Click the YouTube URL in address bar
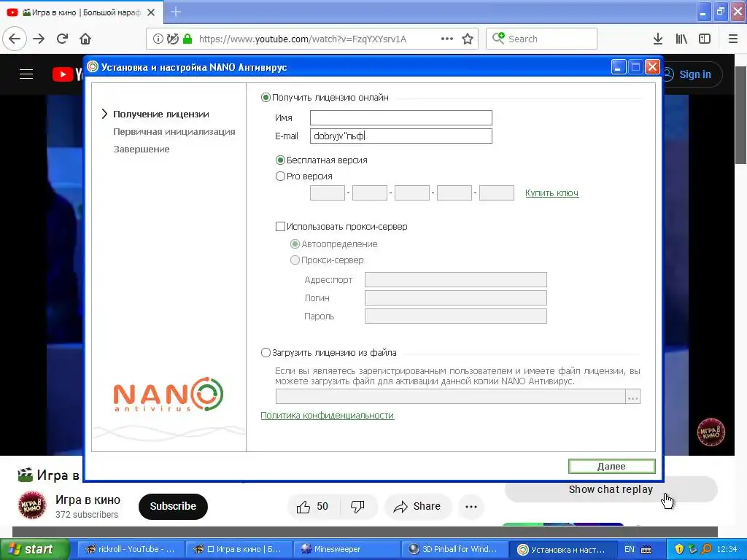Screen dimensions: 747x560 click(x=303, y=39)
